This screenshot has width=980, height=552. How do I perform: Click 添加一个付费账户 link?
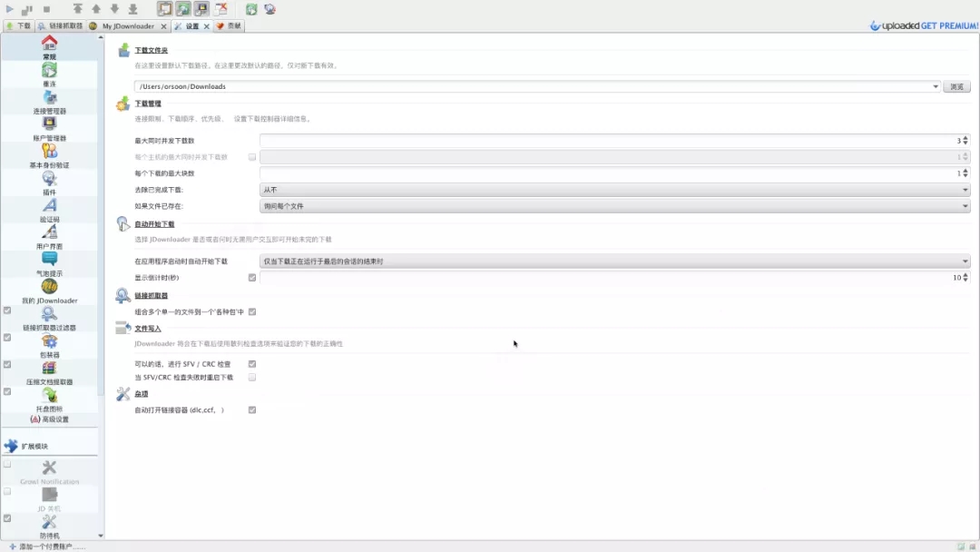(47, 547)
